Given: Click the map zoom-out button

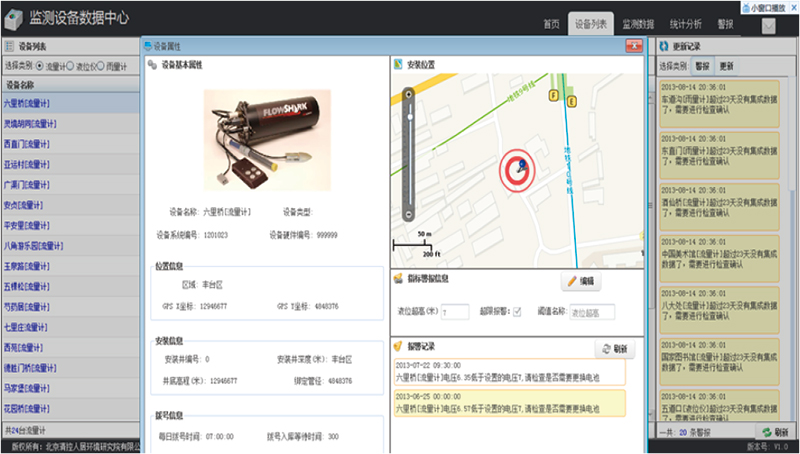Looking at the screenshot, I should (x=407, y=215).
